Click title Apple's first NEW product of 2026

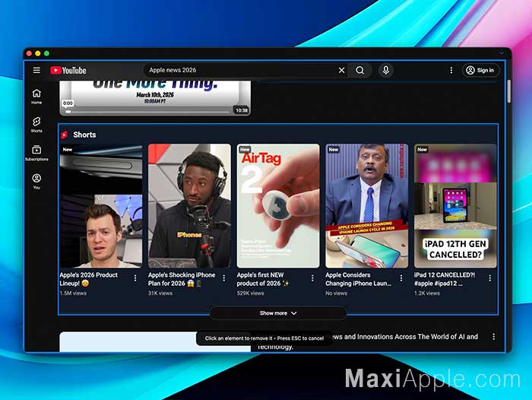pos(263,279)
